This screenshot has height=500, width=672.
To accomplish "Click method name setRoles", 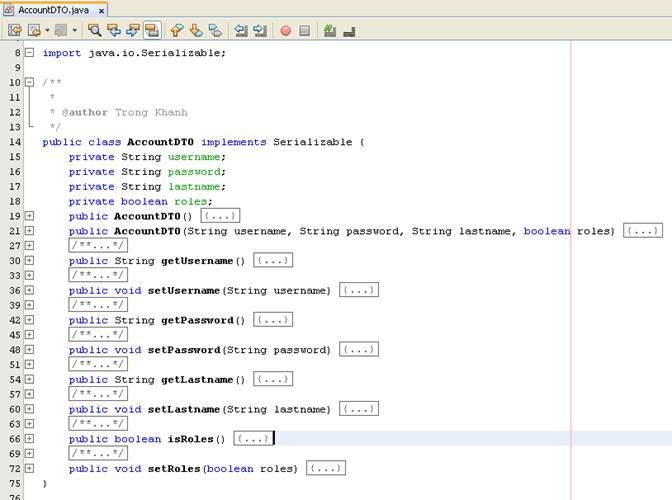I will click(x=174, y=468).
